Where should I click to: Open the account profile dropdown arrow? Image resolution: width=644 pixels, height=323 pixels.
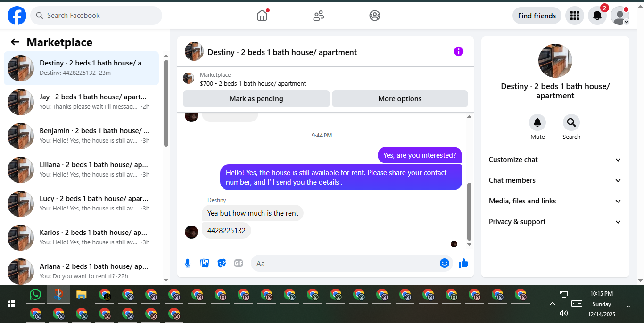point(626,22)
